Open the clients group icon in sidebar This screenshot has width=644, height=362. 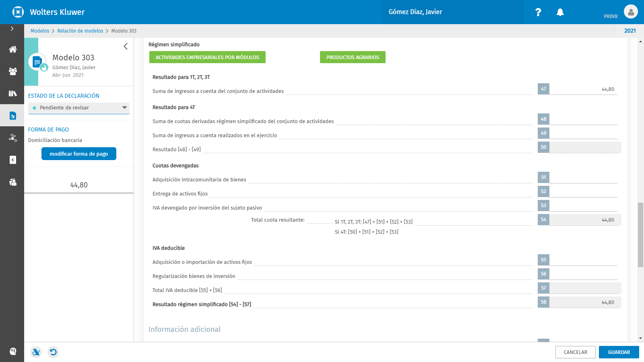12,72
